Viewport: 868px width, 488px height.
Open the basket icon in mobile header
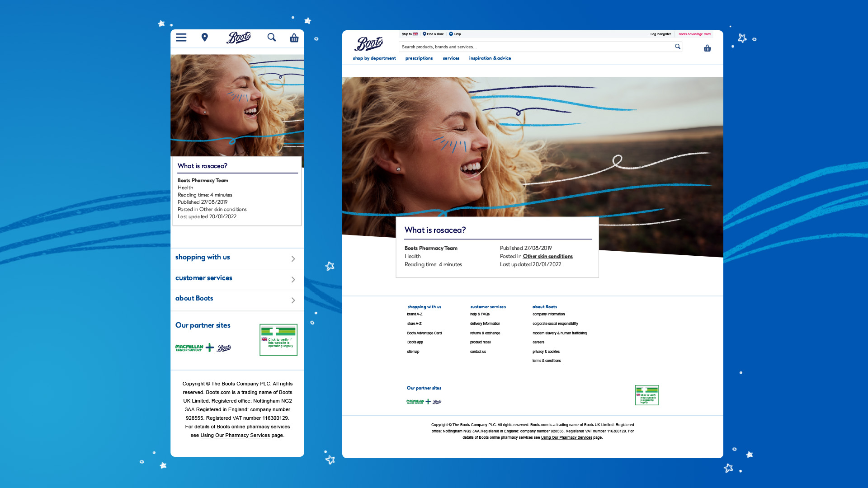click(x=294, y=38)
